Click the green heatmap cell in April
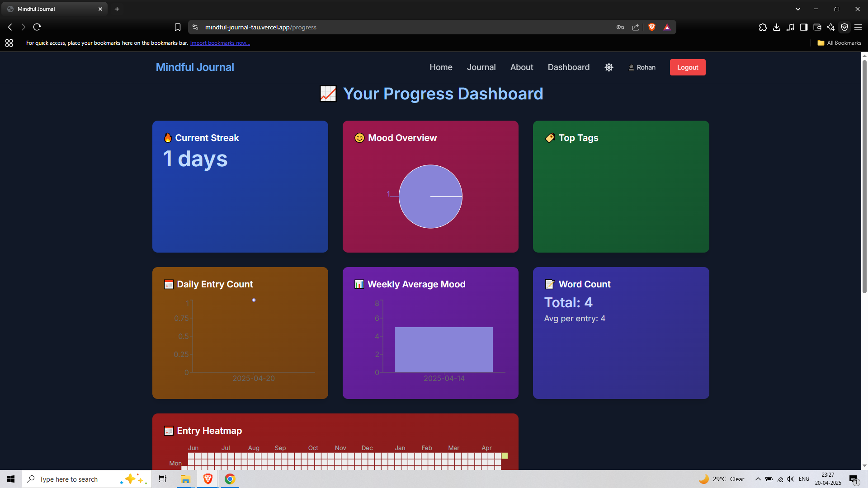This screenshot has height=488, width=868. (x=505, y=455)
